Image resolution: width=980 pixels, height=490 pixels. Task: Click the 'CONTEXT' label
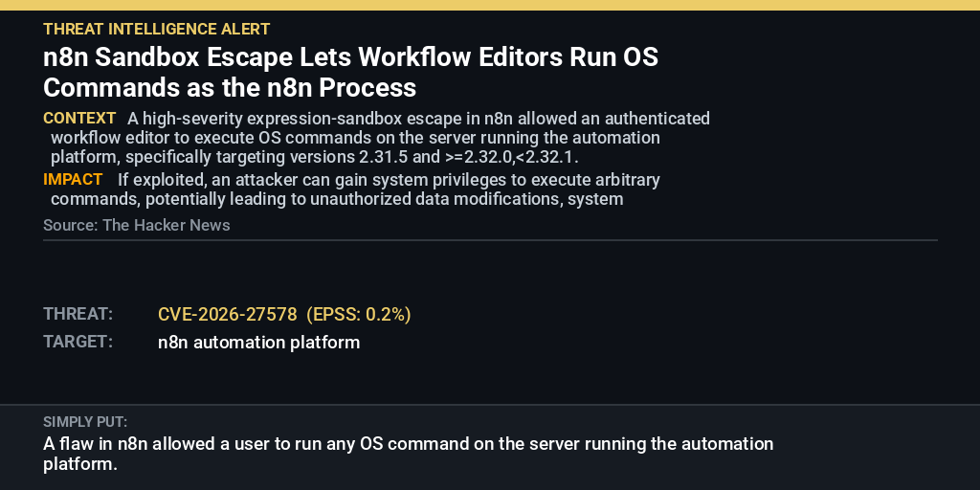[x=79, y=118]
